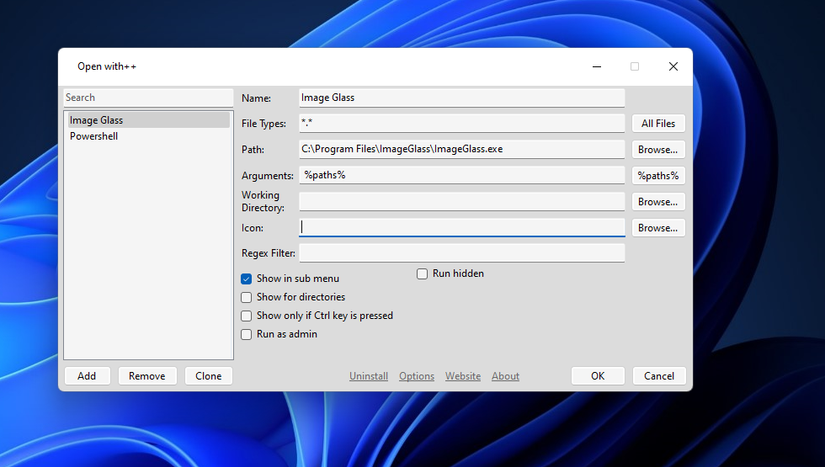The width and height of the screenshot is (825, 467).
Task: Open the About link
Action: coord(505,376)
